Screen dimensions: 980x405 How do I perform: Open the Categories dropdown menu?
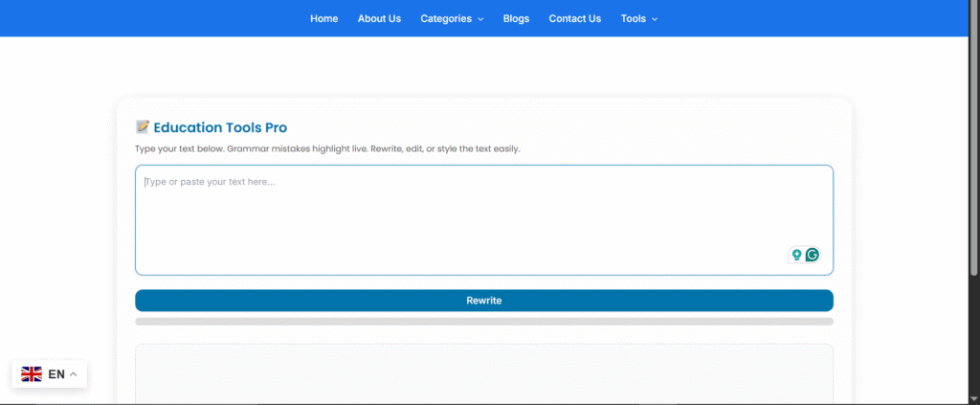coord(446,18)
